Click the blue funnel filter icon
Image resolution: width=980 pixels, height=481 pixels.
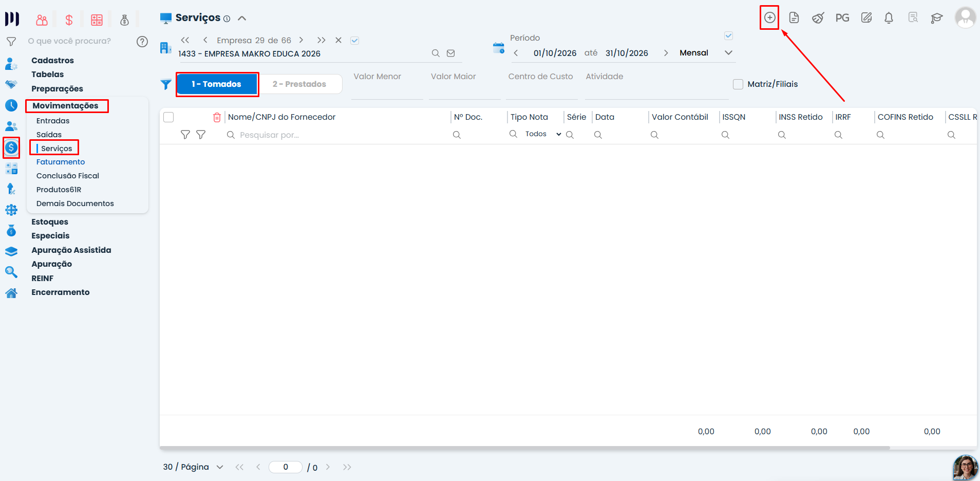[166, 84]
